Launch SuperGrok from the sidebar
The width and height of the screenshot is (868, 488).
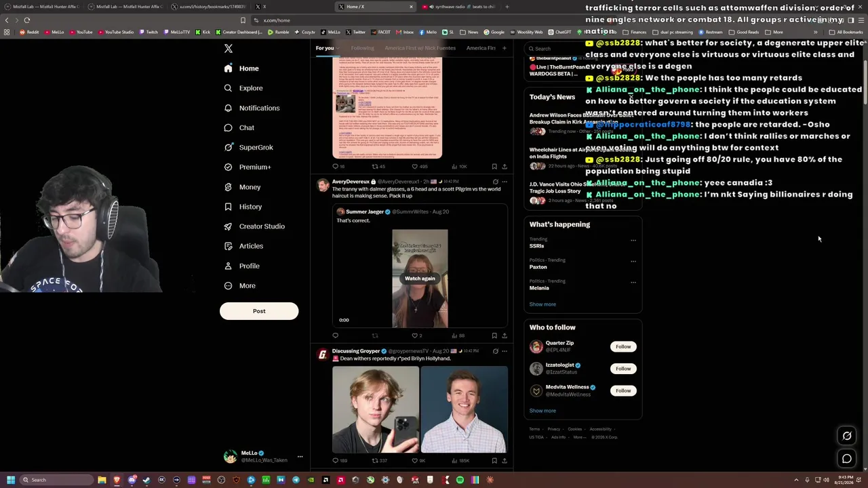[x=248, y=147]
